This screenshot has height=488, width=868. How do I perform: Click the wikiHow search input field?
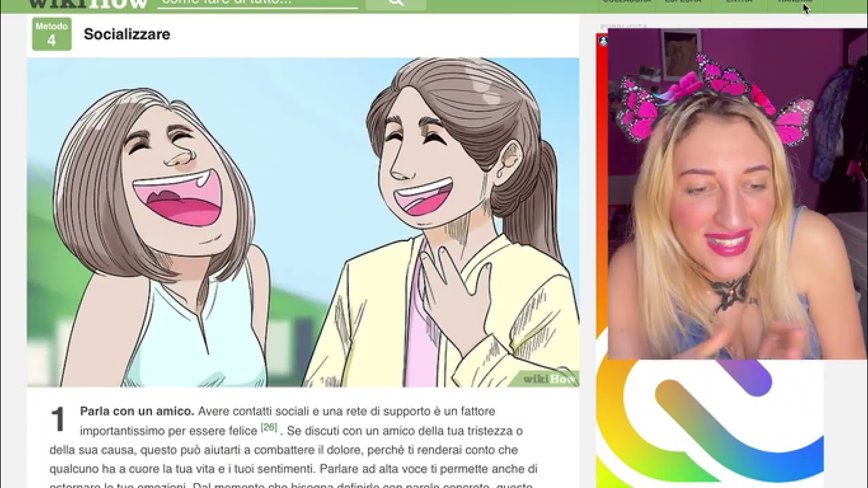pyautogui.click(x=258, y=3)
